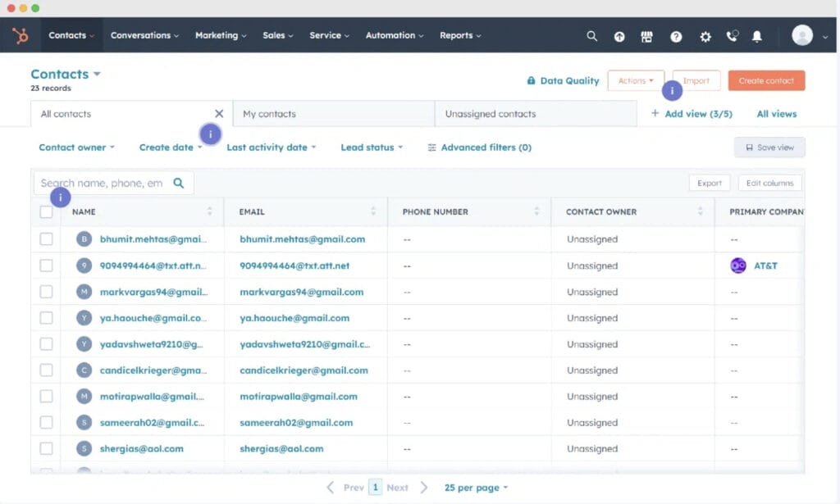Viewport: 840px width, 504px height.
Task: Select the markvargas94 row checkbox
Action: coord(46,292)
